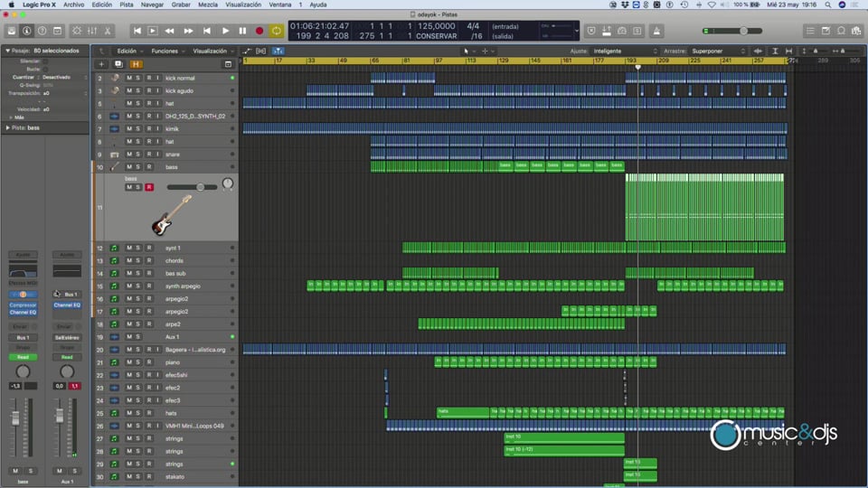This screenshot has width=868, height=488.
Task: Collapse the Pasaje region inspector triangle
Action: [x=8, y=51]
